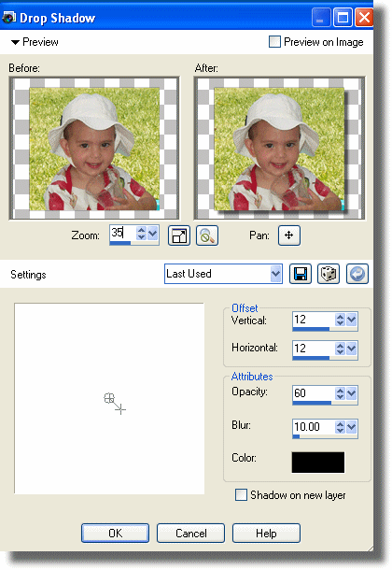
Task: Open the Opacity value dropdown arrow
Action: (351, 393)
